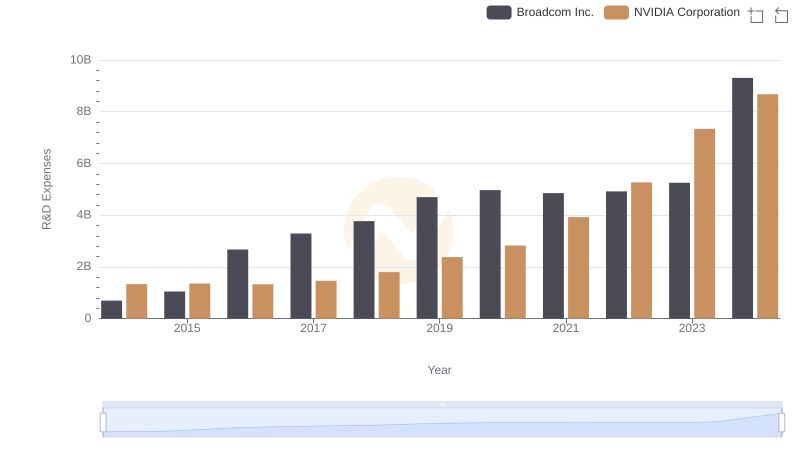
Task: Click Broadcom's 2014 bar, the shortest dark bar
Action: pyautogui.click(x=111, y=309)
